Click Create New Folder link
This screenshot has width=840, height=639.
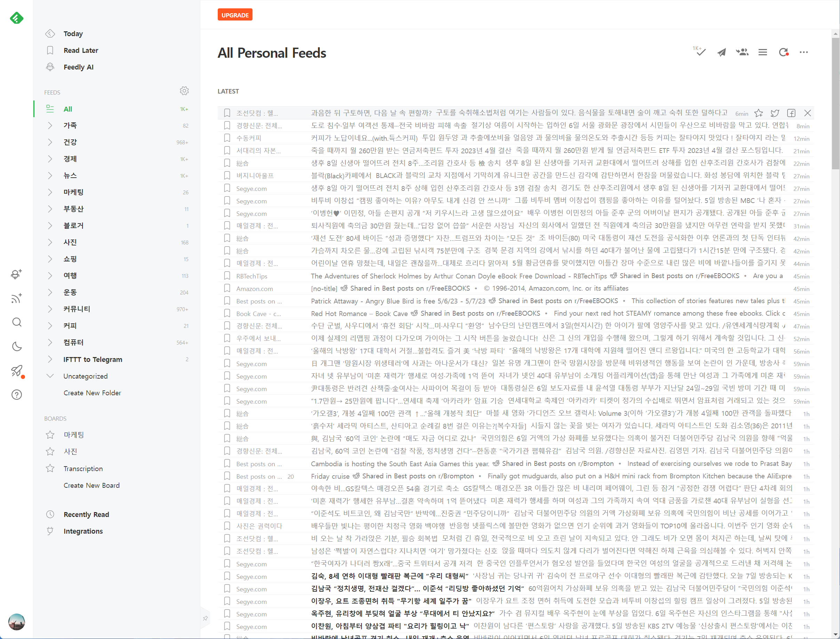[92, 393]
